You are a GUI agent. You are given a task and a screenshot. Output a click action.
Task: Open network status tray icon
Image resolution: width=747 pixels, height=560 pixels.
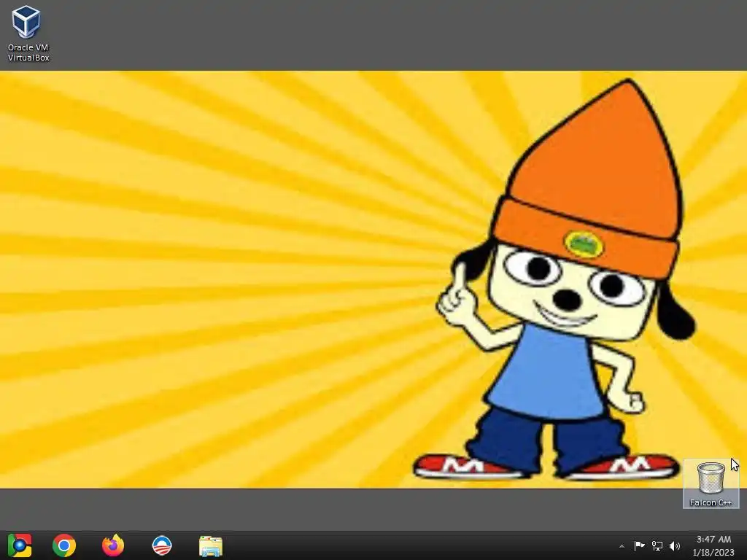657,545
